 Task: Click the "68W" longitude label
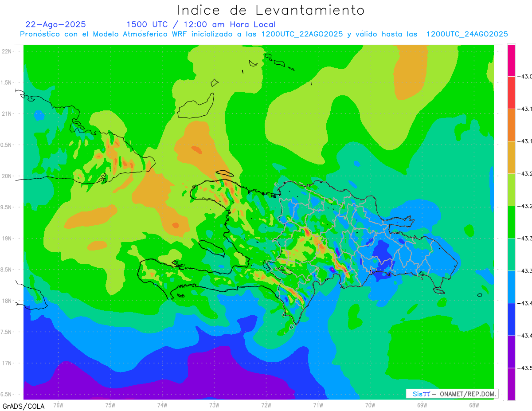(473, 405)
